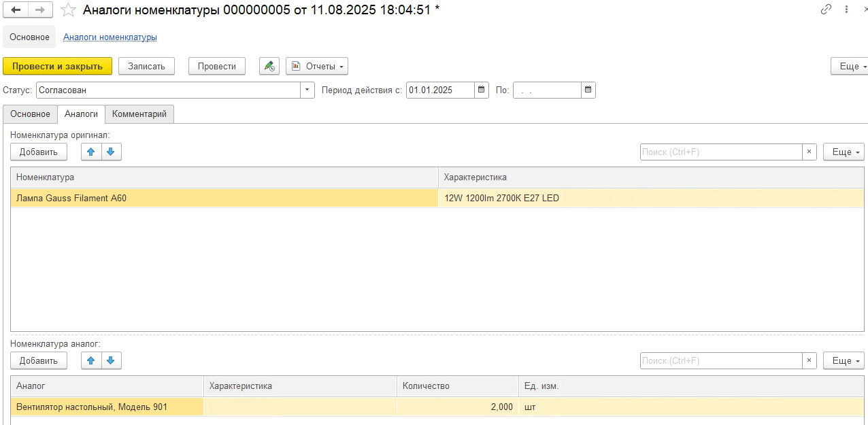This screenshot has width=868, height=425.
Task: Move analog row down arrow
Action: tap(111, 360)
